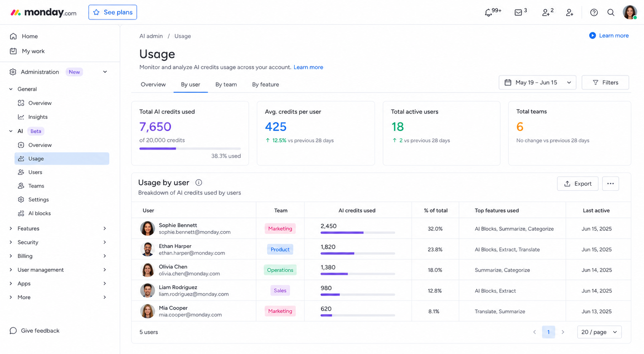
Task: Click Liam Rodriguez's Sales team tag
Action: (x=280, y=290)
